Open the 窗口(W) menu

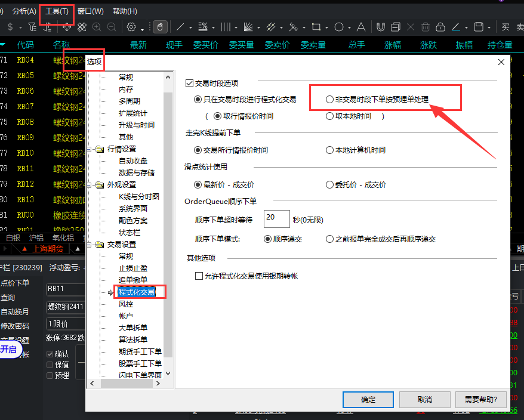(x=91, y=11)
